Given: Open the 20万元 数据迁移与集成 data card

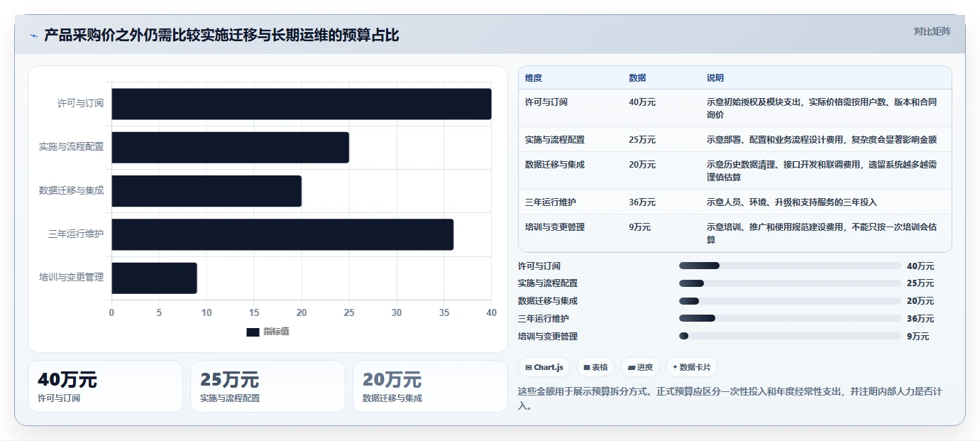Looking at the screenshot, I should (430, 386).
